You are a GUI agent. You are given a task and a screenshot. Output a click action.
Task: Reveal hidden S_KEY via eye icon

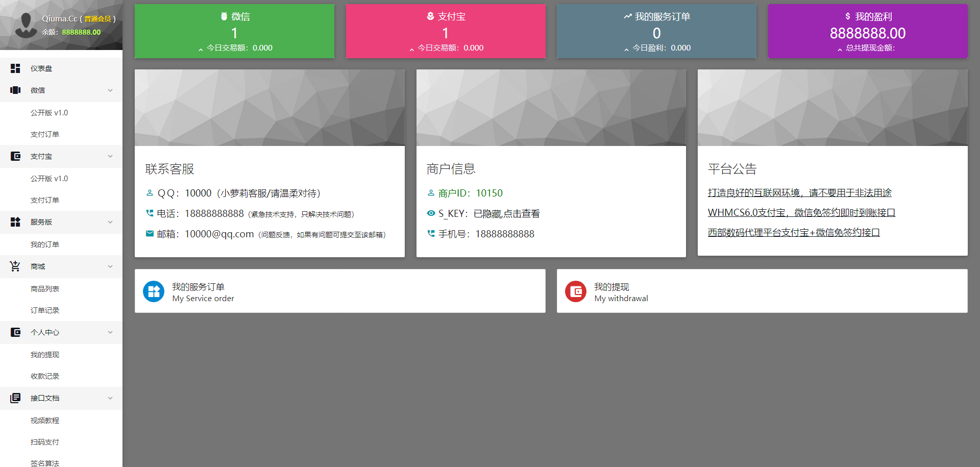click(431, 213)
